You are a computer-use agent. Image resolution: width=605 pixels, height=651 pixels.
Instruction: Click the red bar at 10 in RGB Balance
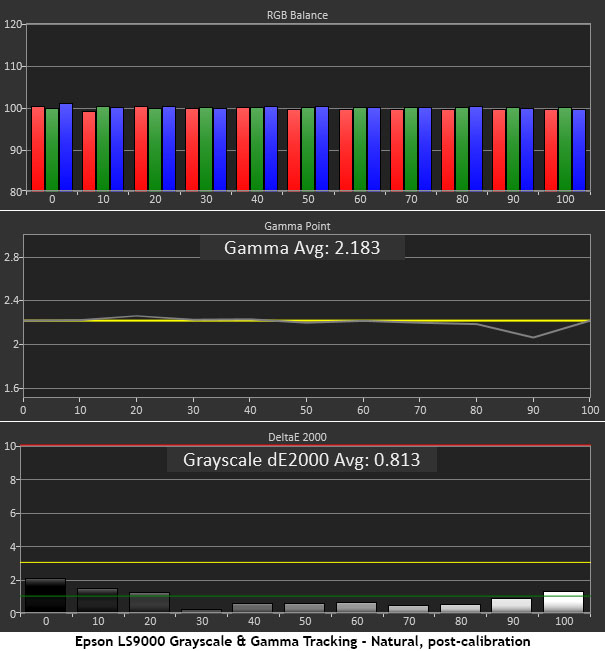pyautogui.click(x=89, y=150)
